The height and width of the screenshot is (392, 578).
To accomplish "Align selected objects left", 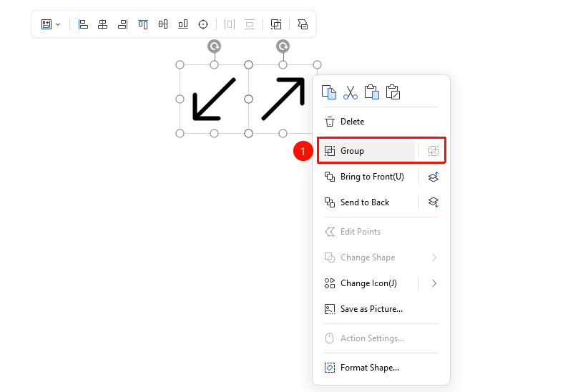I will point(83,24).
